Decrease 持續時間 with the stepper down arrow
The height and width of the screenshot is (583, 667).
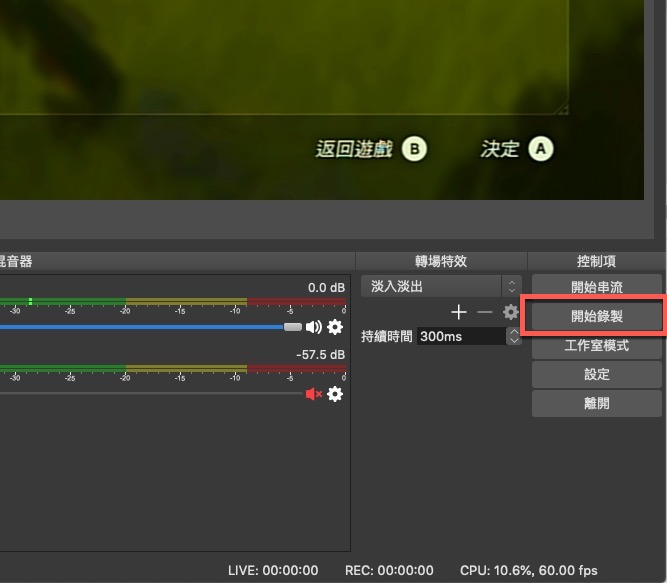click(514, 341)
